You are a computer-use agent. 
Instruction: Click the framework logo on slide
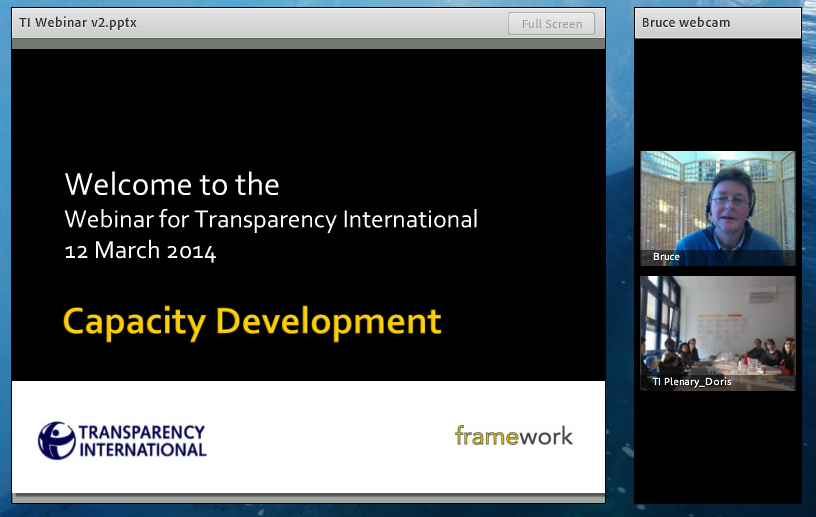point(514,436)
